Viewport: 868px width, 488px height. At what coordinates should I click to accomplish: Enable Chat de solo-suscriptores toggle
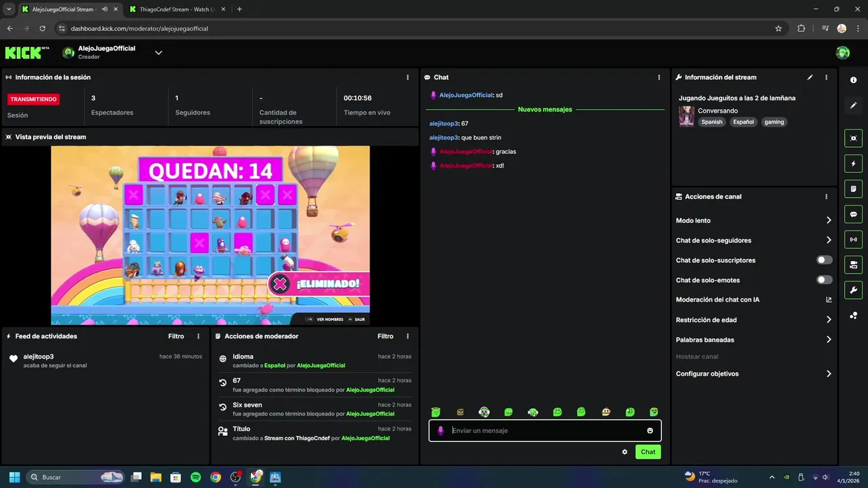825,260
